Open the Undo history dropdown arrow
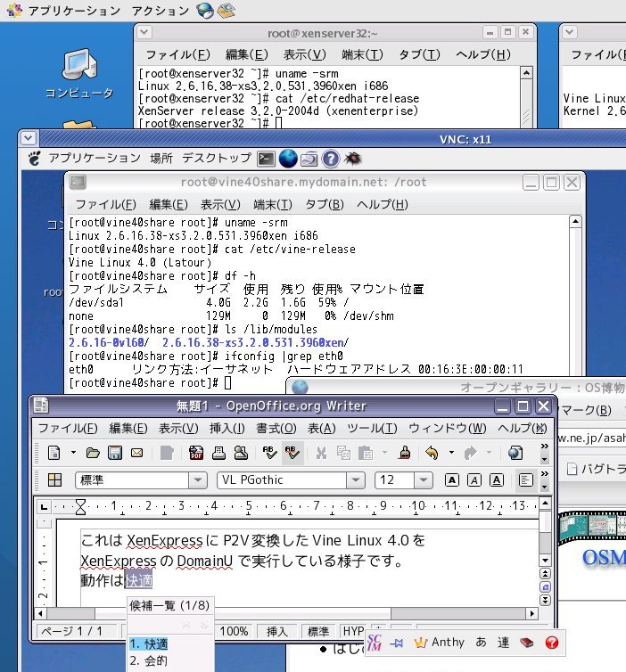626x672 pixels. [x=451, y=453]
